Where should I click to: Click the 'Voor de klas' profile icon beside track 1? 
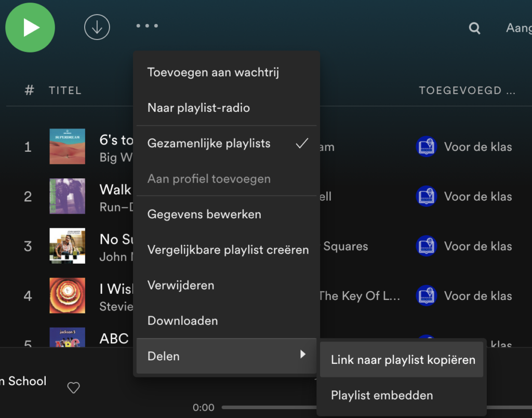pyautogui.click(x=426, y=147)
